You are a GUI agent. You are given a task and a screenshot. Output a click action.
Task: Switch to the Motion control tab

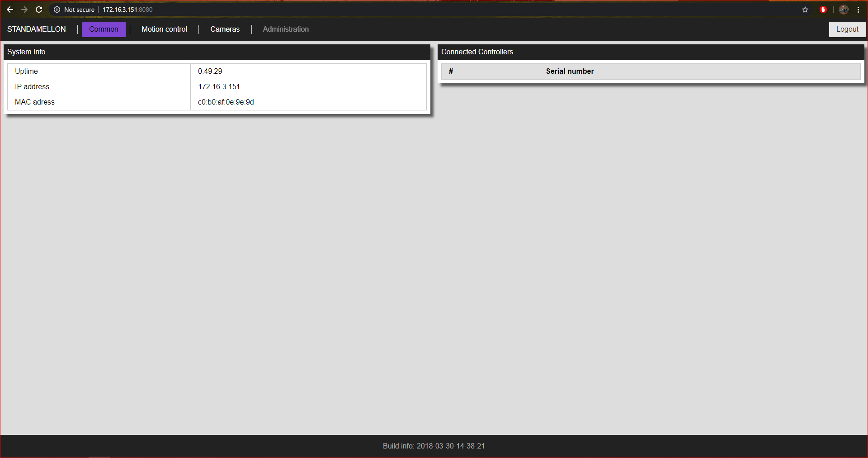click(x=164, y=29)
